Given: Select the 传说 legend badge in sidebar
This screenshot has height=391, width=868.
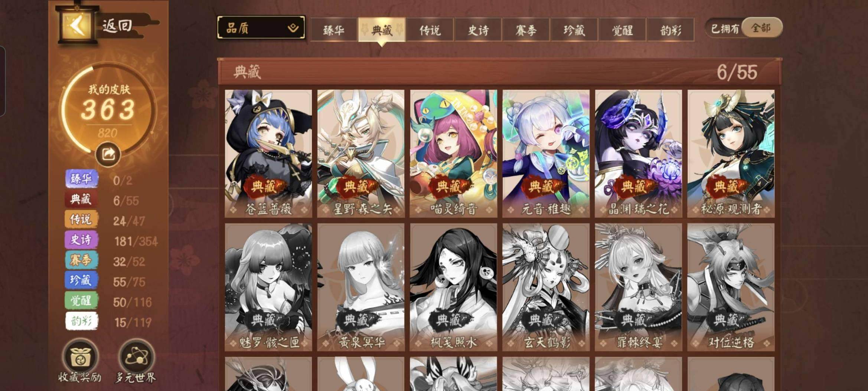Looking at the screenshot, I should (82, 220).
